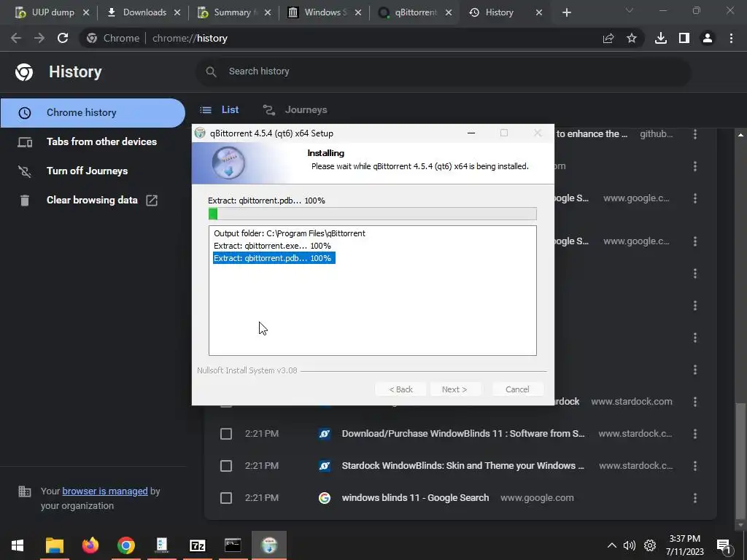Viewport: 747px width, 560px height.
Task: Focus qBittorrent installer taskbar icon
Action: (269, 545)
